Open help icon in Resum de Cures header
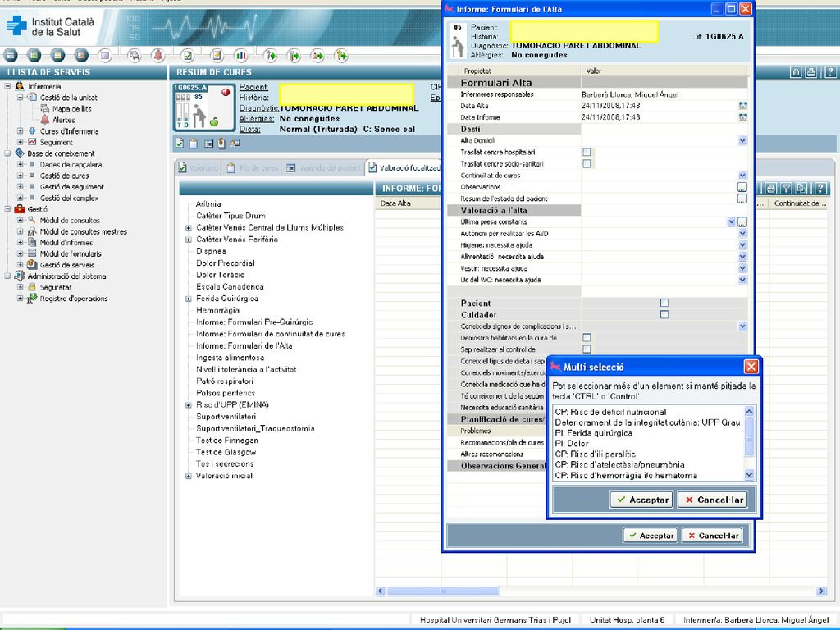Image resolution: width=840 pixels, height=630 pixels. pos(830,72)
